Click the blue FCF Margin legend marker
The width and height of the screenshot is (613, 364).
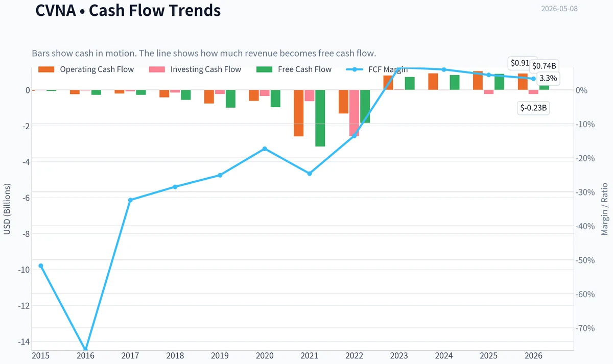(x=354, y=69)
